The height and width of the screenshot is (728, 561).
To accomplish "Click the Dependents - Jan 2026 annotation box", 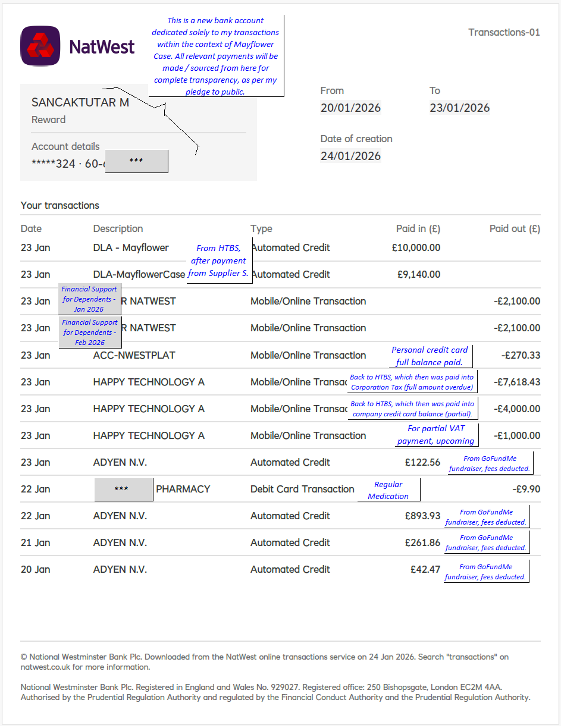I will pos(90,299).
